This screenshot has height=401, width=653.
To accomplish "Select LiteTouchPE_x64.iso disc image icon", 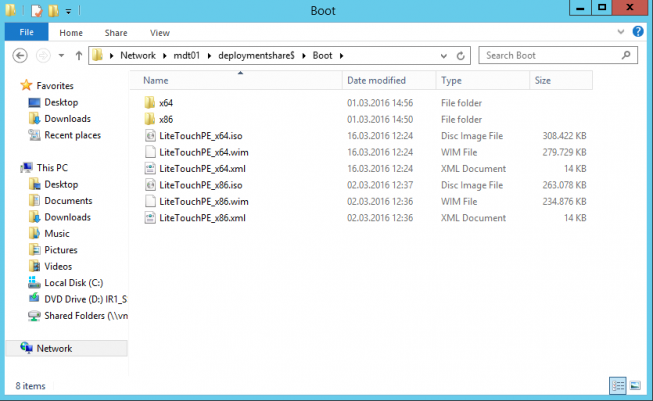I will tap(150, 136).
